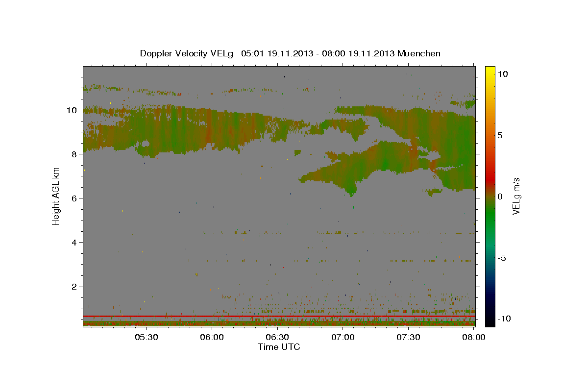Click the red horizontal line near ground level

(x=279, y=317)
